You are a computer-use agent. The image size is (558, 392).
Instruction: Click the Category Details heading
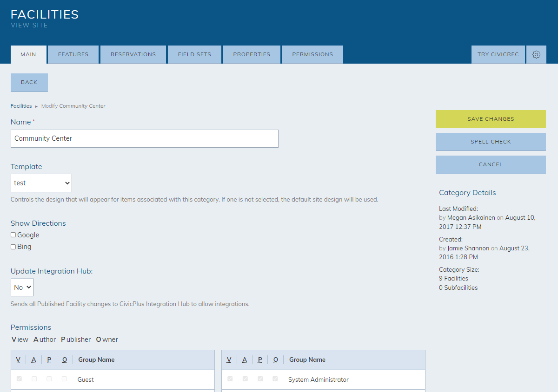click(x=467, y=192)
